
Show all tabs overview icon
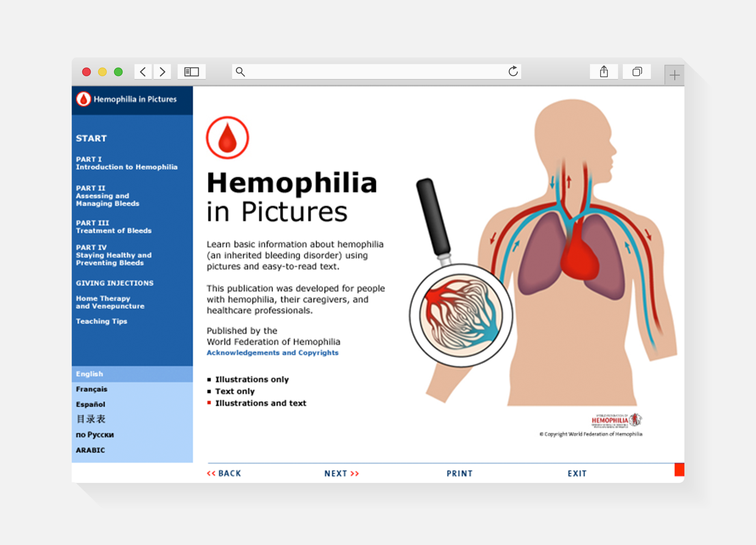pyautogui.click(x=637, y=71)
